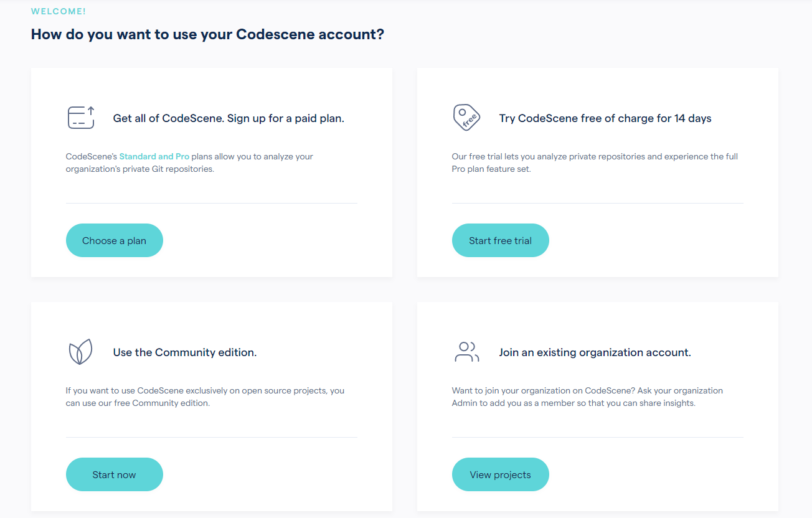Viewport: 812px width, 518px height.
Task: Click the private Git repositories description text
Action: coord(189,162)
